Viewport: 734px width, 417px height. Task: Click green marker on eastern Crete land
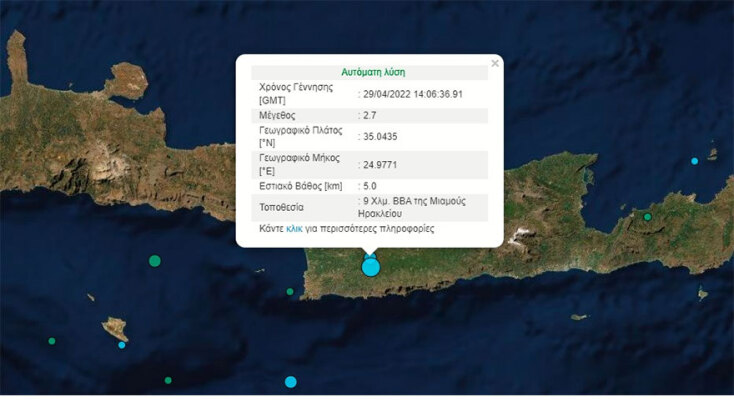coord(648,217)
